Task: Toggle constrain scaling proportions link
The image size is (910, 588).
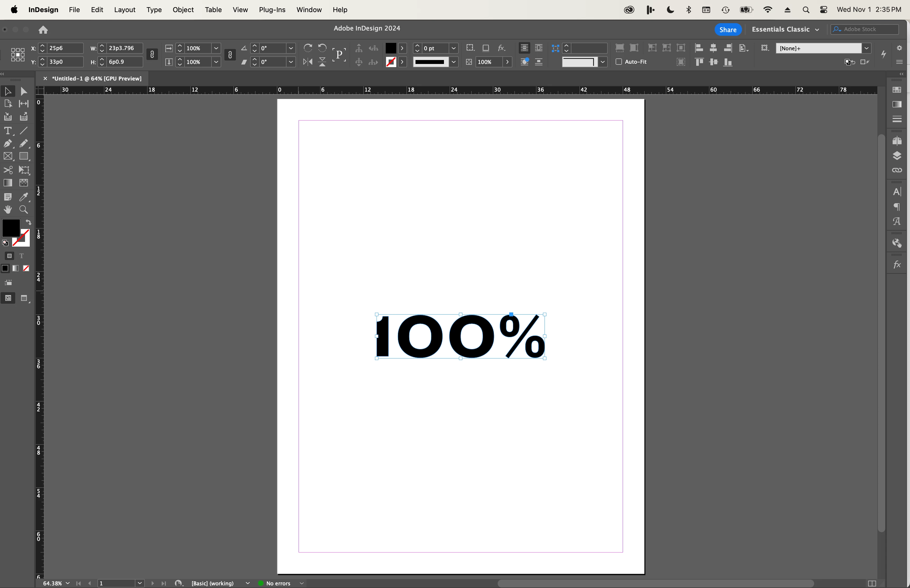Action: point(230,54)
